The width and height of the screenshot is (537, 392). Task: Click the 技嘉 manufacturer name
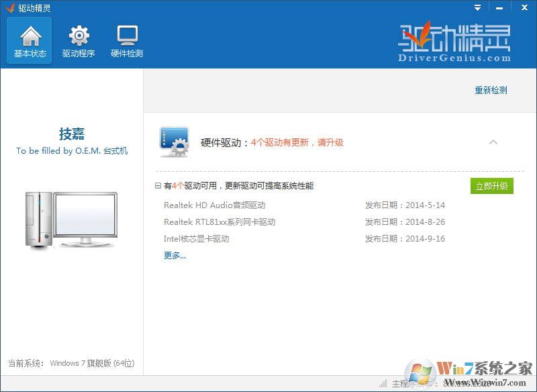(72, 133)
